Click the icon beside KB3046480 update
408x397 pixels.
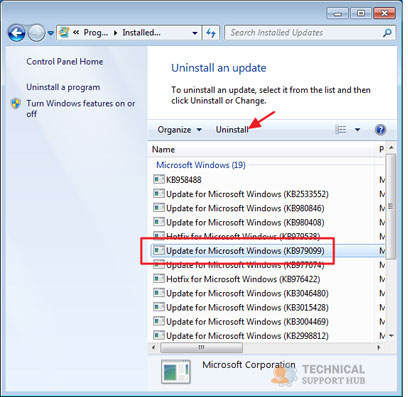click(x=159, y=293)
